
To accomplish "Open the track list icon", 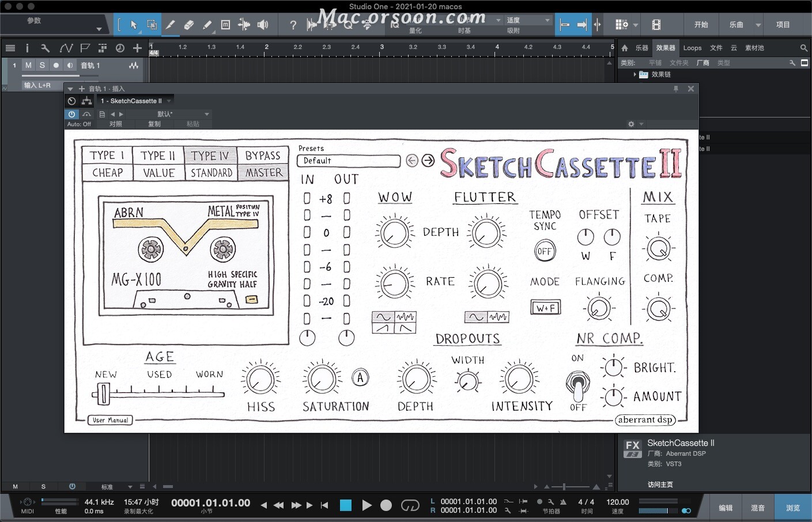I will coord(10,48).
